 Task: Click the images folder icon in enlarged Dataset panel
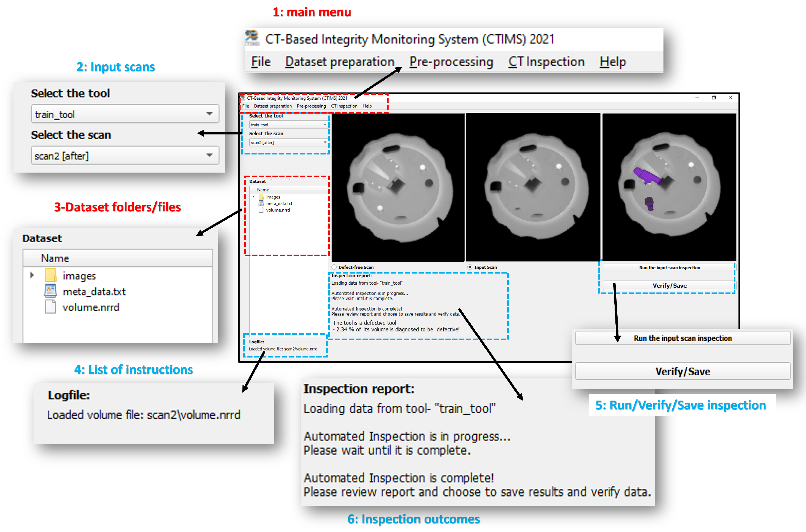[x=51, y=275]
